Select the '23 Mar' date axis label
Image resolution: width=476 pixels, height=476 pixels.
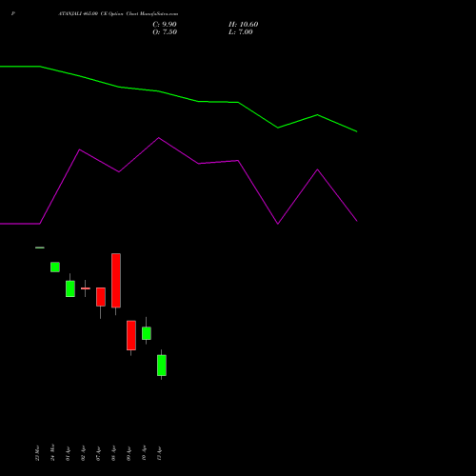click(x=37, y=453)
